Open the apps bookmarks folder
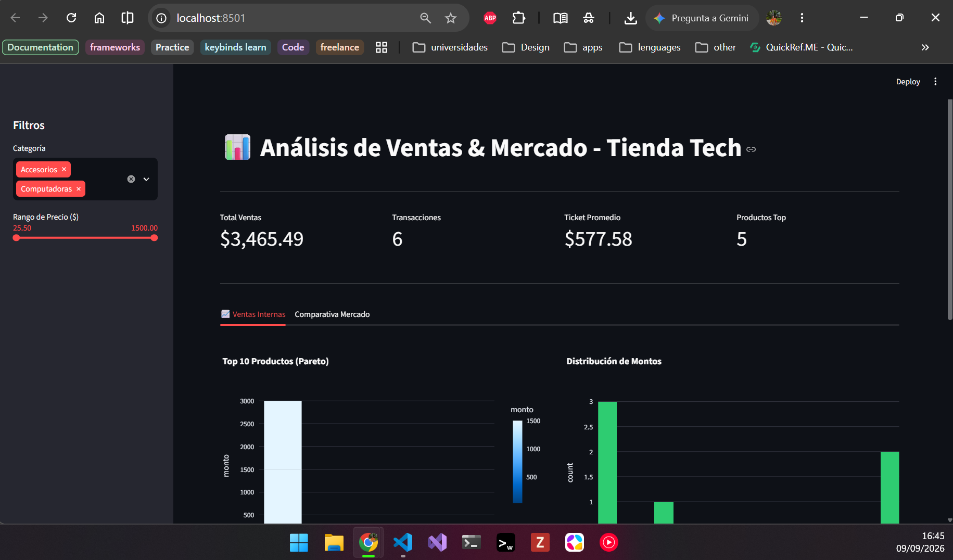The height and width of the screenshot is (560, 953). pos(583,47)
